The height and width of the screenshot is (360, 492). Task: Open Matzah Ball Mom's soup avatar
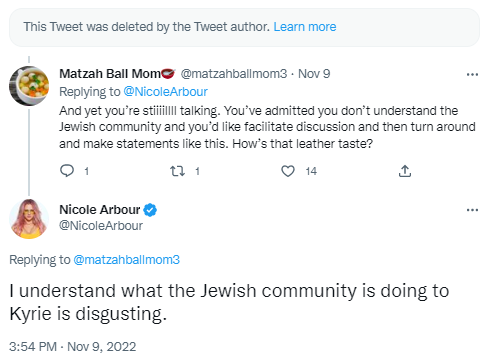click(x=29, y=86)
